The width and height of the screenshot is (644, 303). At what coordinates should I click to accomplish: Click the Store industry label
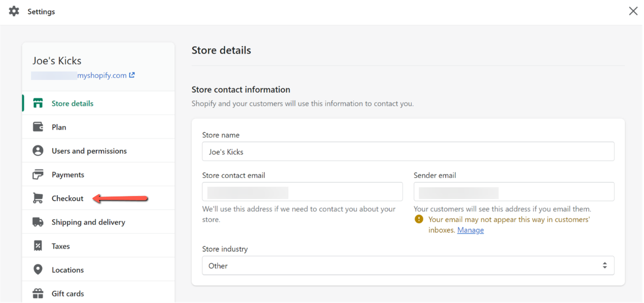tap(225, 249)
